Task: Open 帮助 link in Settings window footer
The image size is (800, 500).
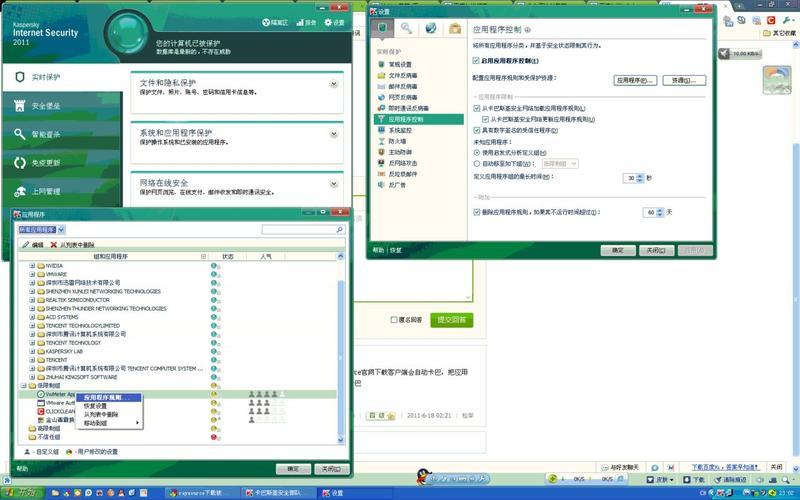Action: [x=378, y=251]
